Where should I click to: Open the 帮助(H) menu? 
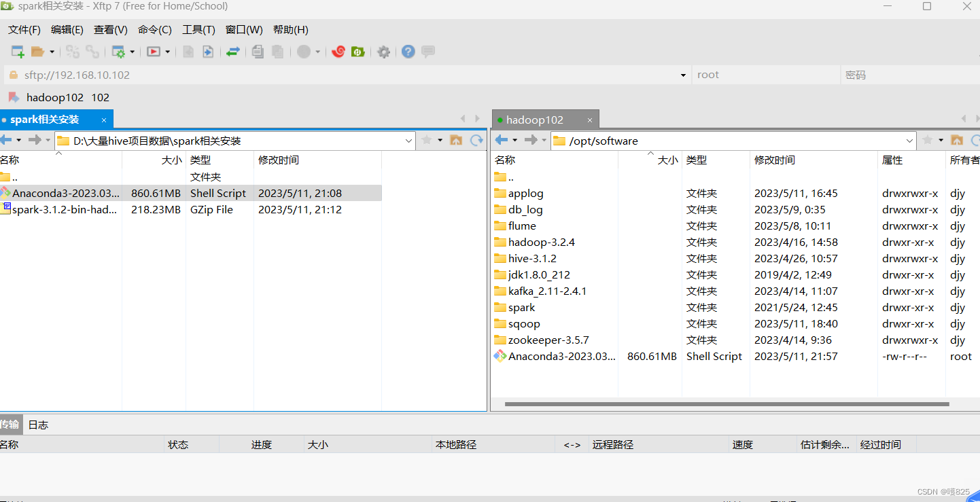coord(291,30)
